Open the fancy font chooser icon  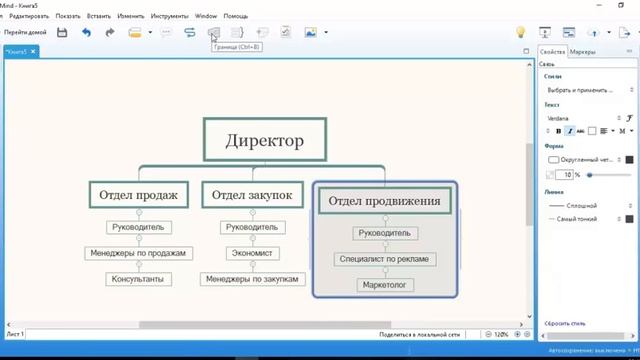629,118
